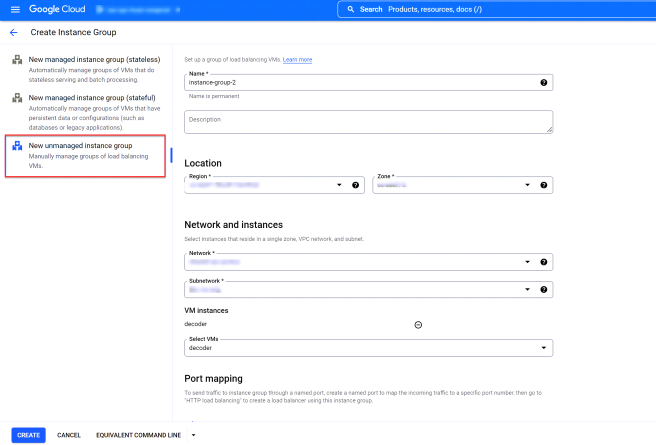Focus the Search products, resources, docs field
656x445 pixels.
(498, 9)
